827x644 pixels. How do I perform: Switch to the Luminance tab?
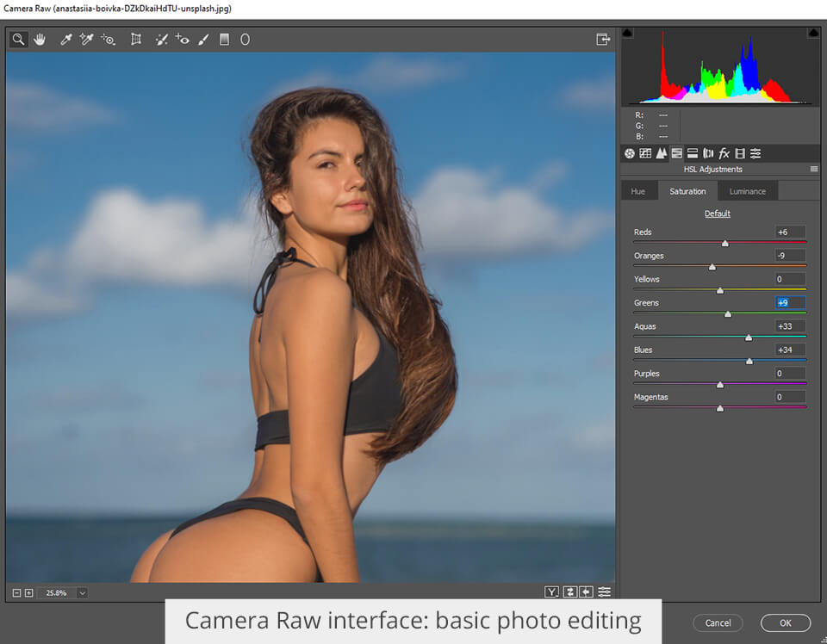[746, 190]
